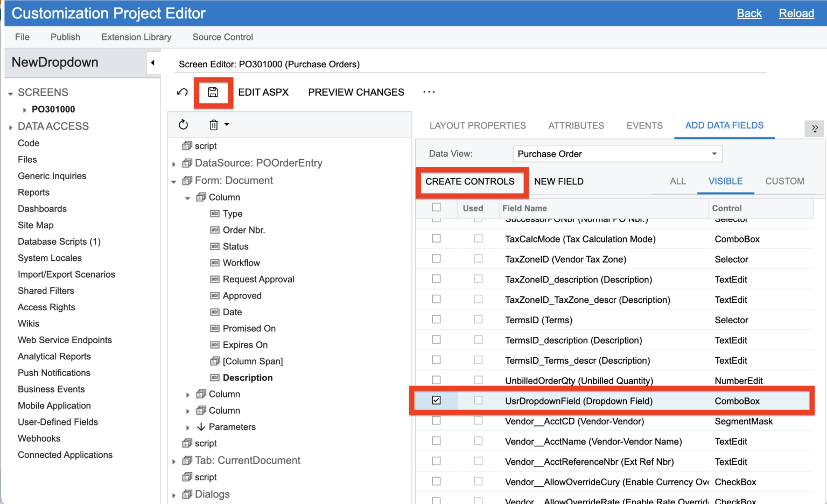Select the Status item in the control tree
Viewport: 827px width, 504px height.
[x=235, y=246]
